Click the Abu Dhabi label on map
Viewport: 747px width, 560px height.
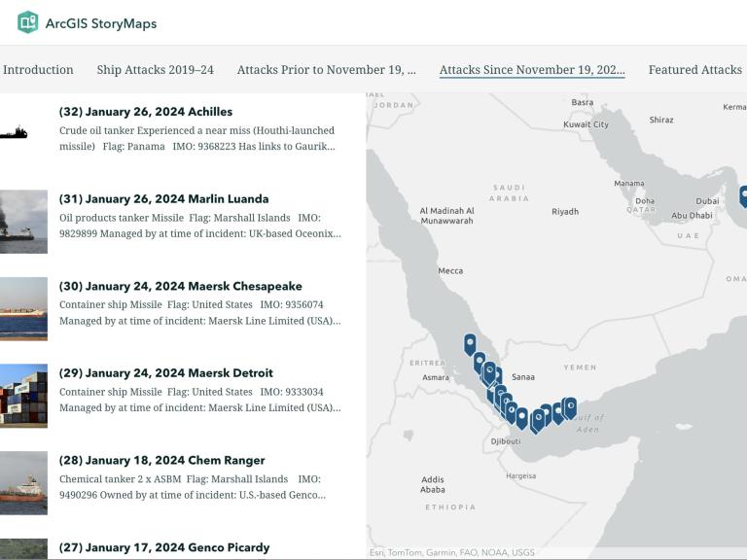point(692,215)
